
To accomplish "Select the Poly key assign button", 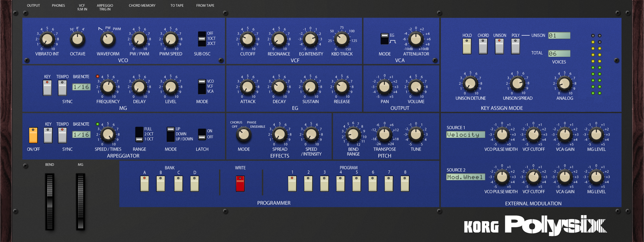I will coord(516,46).
